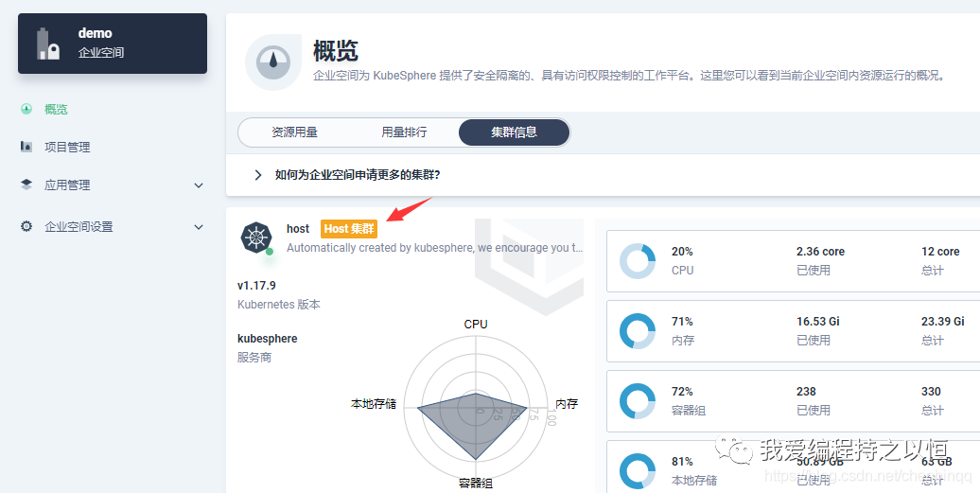Image resolution: width=980 pixels, height=493 pixels.
Task: Click the 12 core total value
Action: click(940, 251)
